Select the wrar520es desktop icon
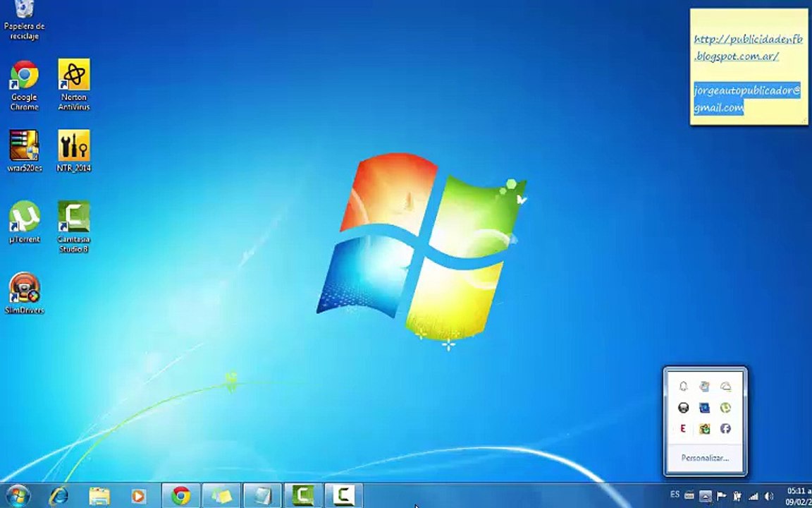 click(x=25, y=151)
